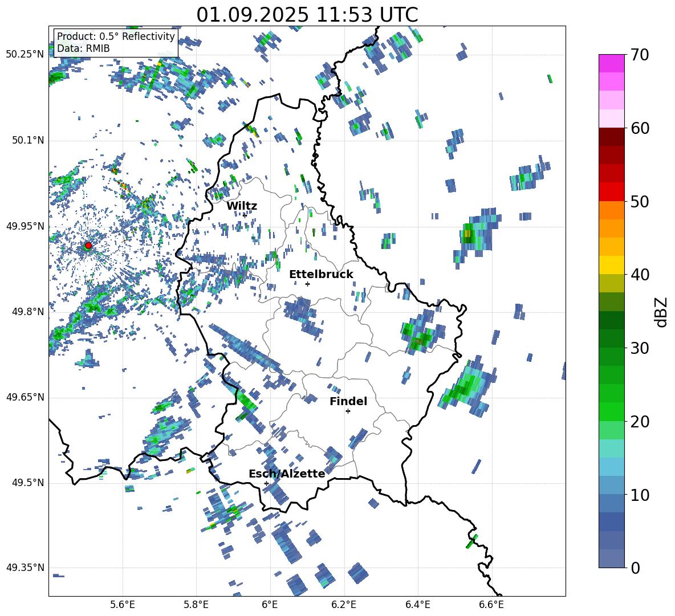Click the 5.8°E longitude tick label
The height and width of the screenshot is (616, 675).
click(196, 605)
